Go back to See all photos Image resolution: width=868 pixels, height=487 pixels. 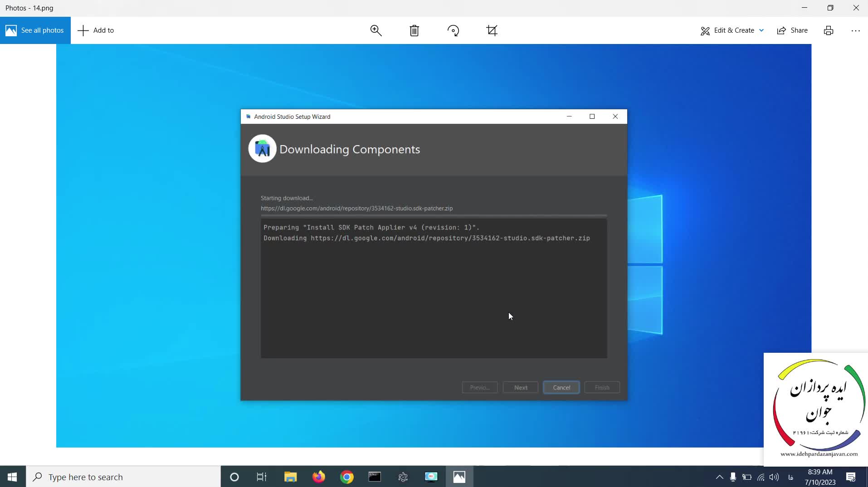[35, 30]
